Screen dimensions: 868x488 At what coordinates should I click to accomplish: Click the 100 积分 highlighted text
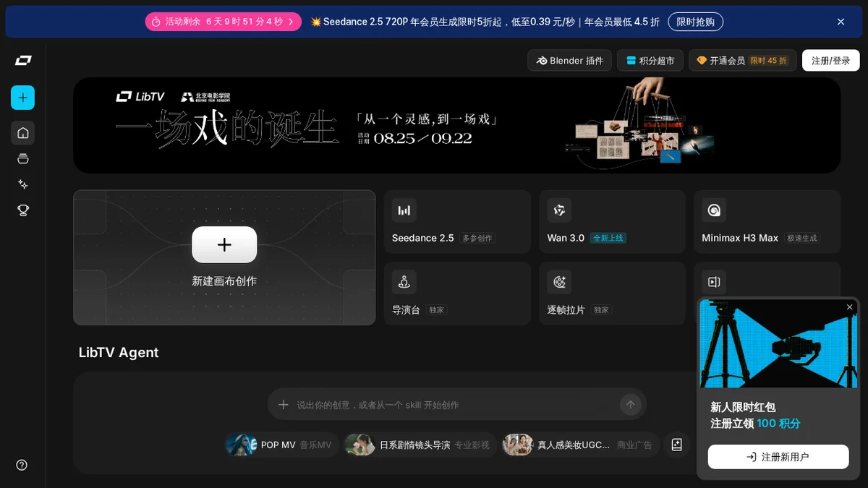778,424
